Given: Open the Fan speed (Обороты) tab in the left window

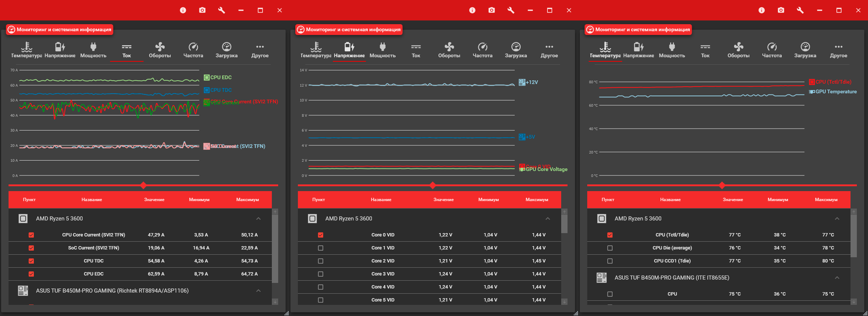Looking at the screenshot, I should tap(160, 50).
